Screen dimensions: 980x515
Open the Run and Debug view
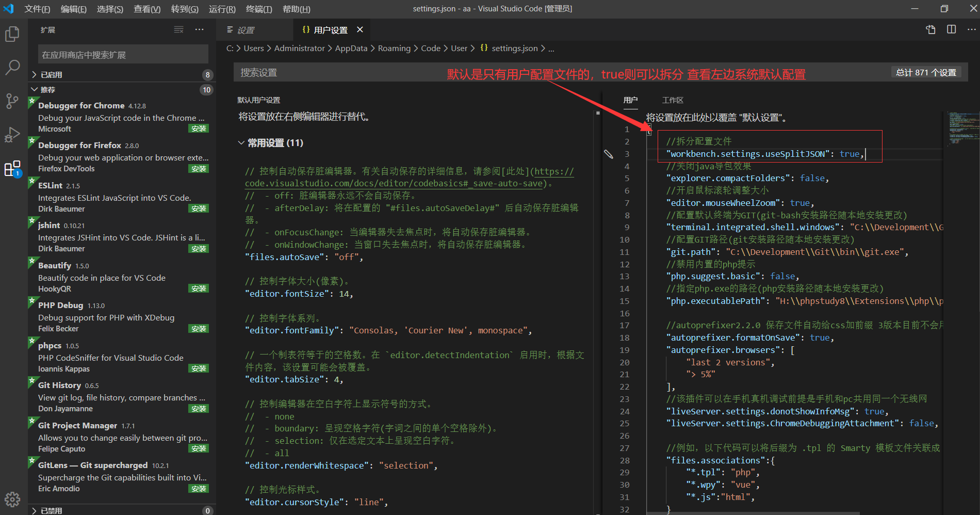pyautogui.click(x=12, y=135)
